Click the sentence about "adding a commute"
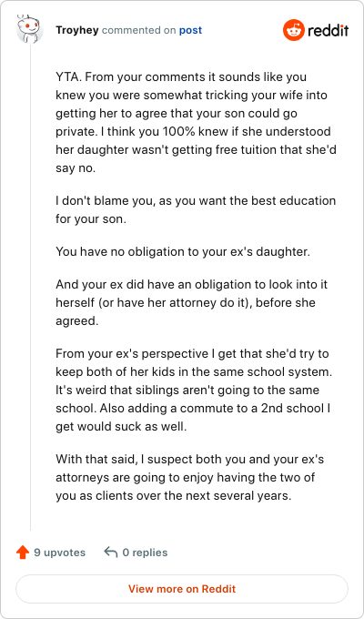The width and height of the screenshot is (364, 619). pos(193,417)
